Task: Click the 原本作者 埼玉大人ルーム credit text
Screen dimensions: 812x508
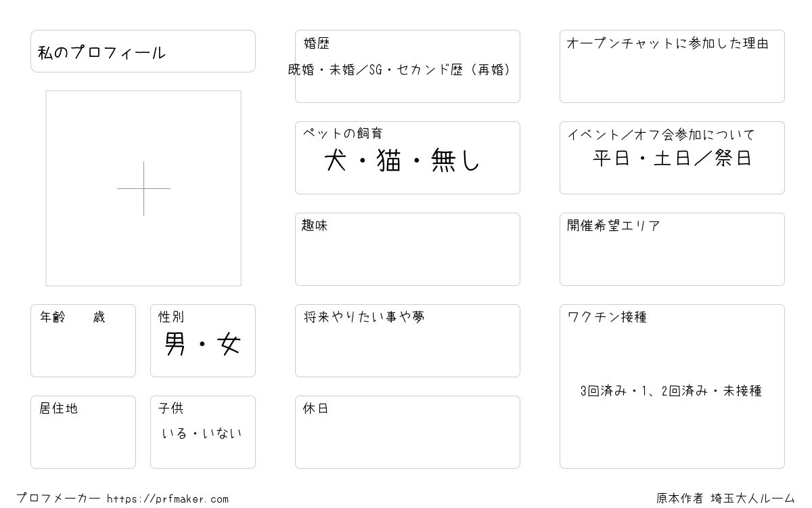Action: pyautogui.click(x=725, y=499)
